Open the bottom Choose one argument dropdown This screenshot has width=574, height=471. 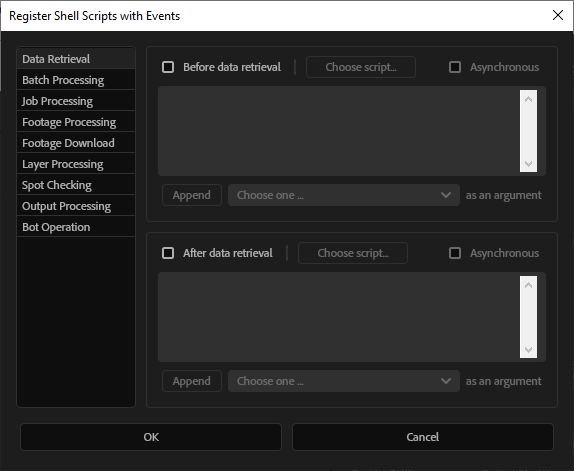[x=344, y=381]
